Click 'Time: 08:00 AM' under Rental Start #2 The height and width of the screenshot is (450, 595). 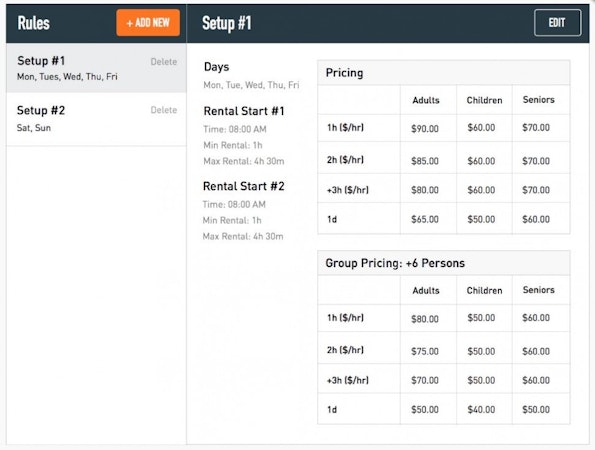[x=234, y=204]
